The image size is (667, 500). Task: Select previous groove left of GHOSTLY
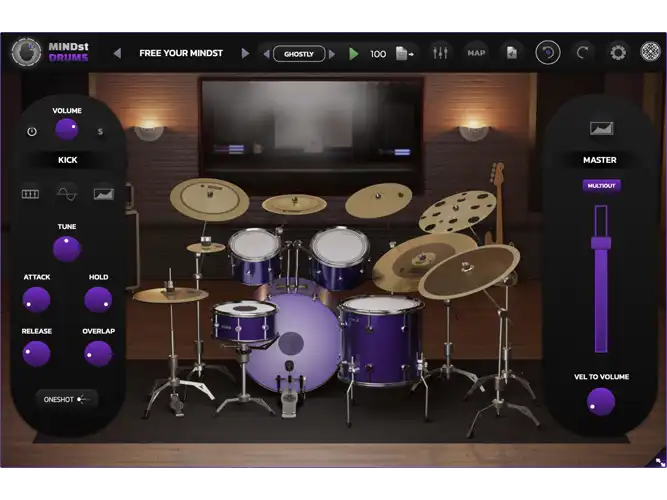pos(266,54)
